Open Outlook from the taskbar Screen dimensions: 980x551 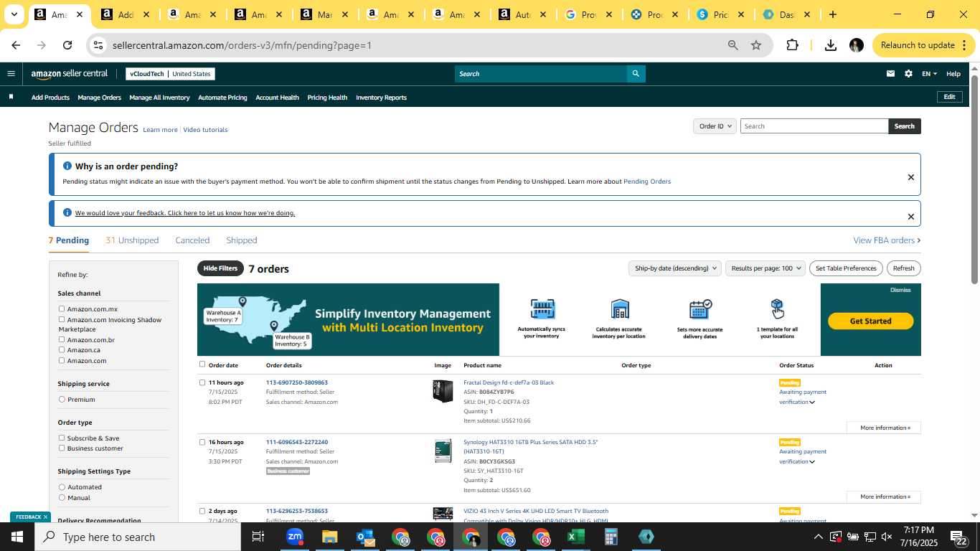click(x=364, y=537)
